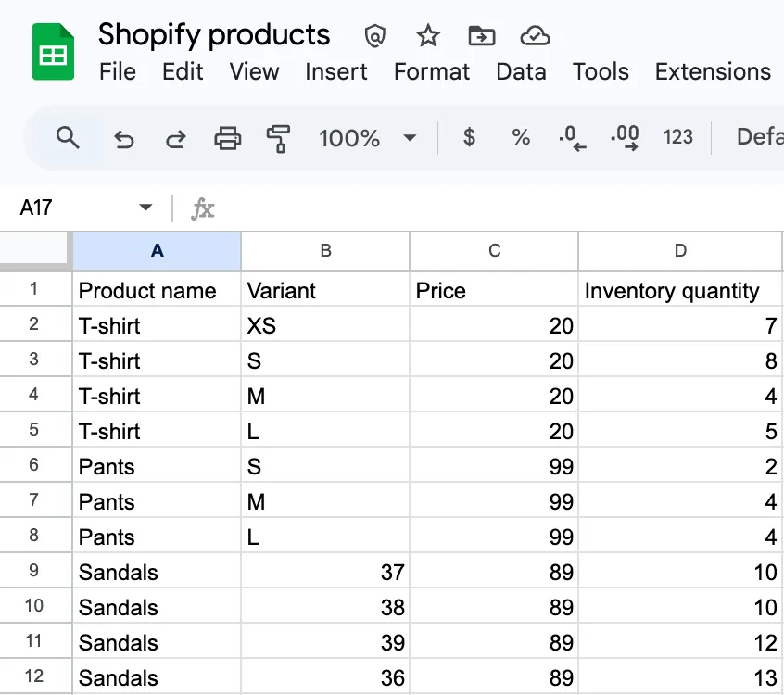Open more number formats 123

[x=678, y=137]
